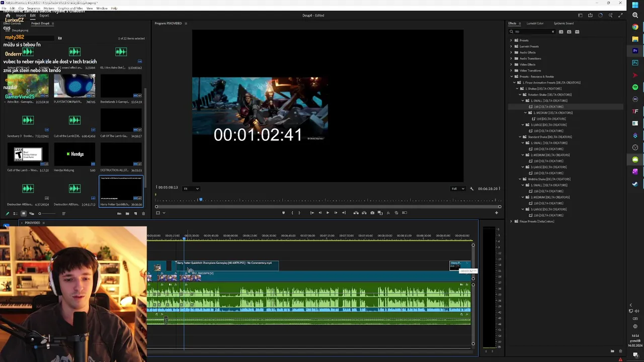Collapse the Wobble Shake [DELTA CREATORS] folder
Screen dimensions: 644x362
[520, 179]
